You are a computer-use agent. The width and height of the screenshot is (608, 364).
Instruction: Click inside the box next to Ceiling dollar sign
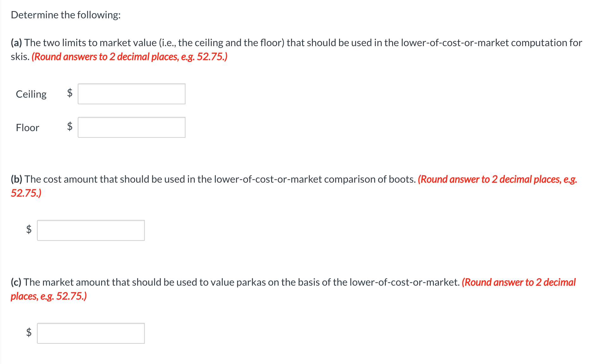tap(131, 94)
